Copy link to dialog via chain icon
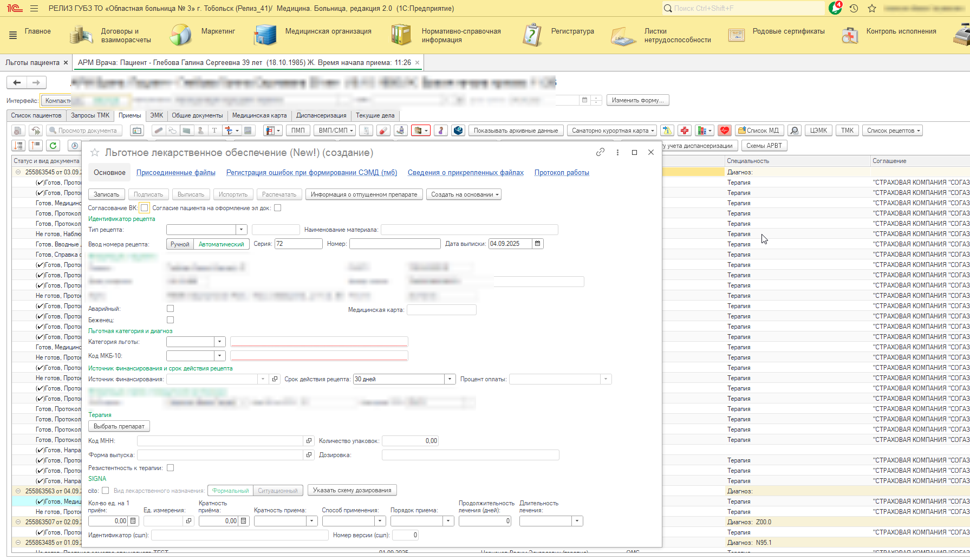Screen dimensions: 970x560 600,152
